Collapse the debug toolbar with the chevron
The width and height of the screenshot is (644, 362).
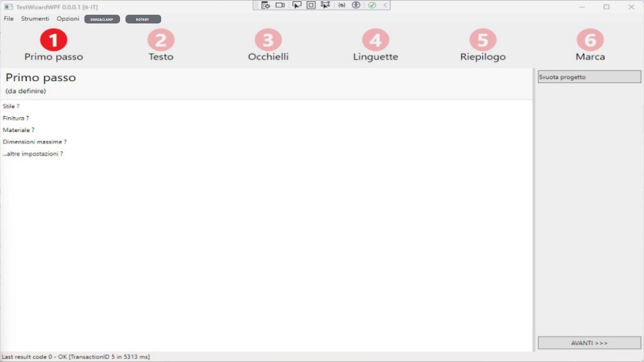385,5
